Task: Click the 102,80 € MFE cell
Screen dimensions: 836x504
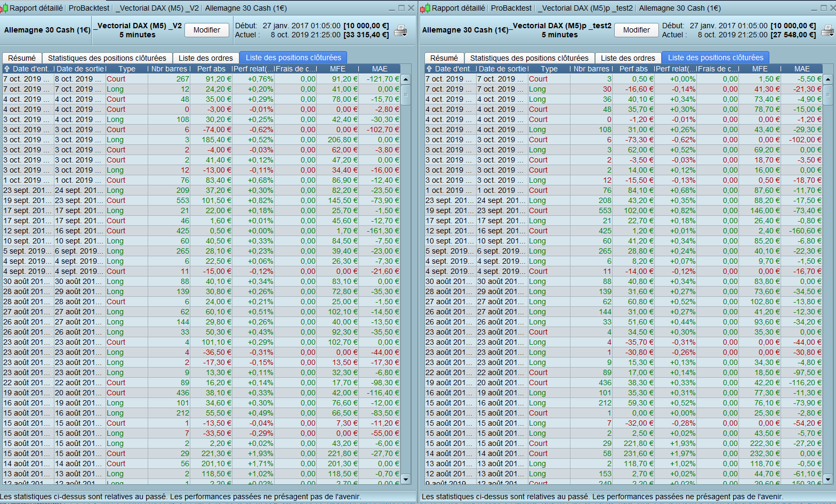Action: (x=760, y=302)
